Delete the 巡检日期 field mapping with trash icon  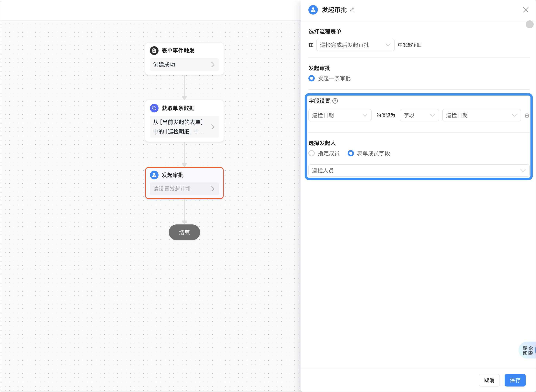click(x=527, y=115)
